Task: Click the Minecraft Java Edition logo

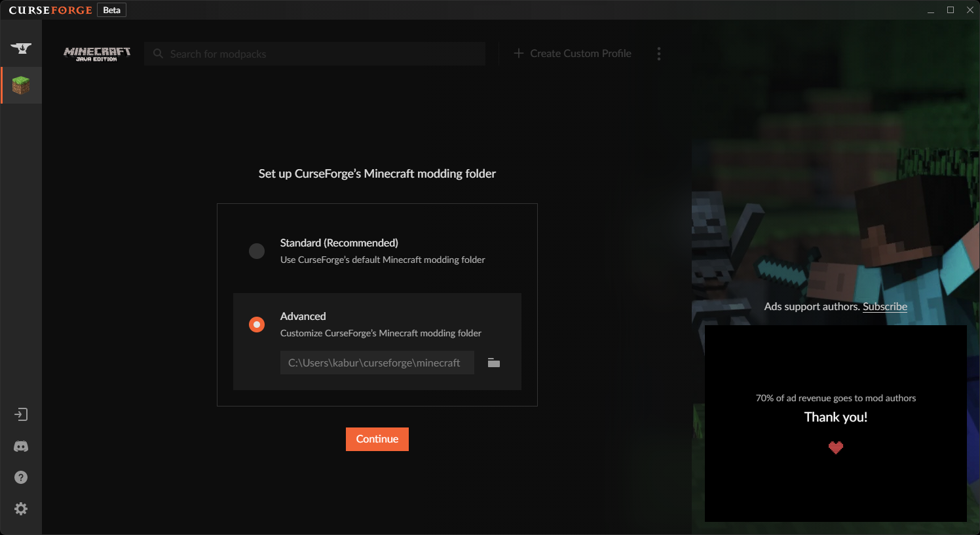Action: point(97,54)
